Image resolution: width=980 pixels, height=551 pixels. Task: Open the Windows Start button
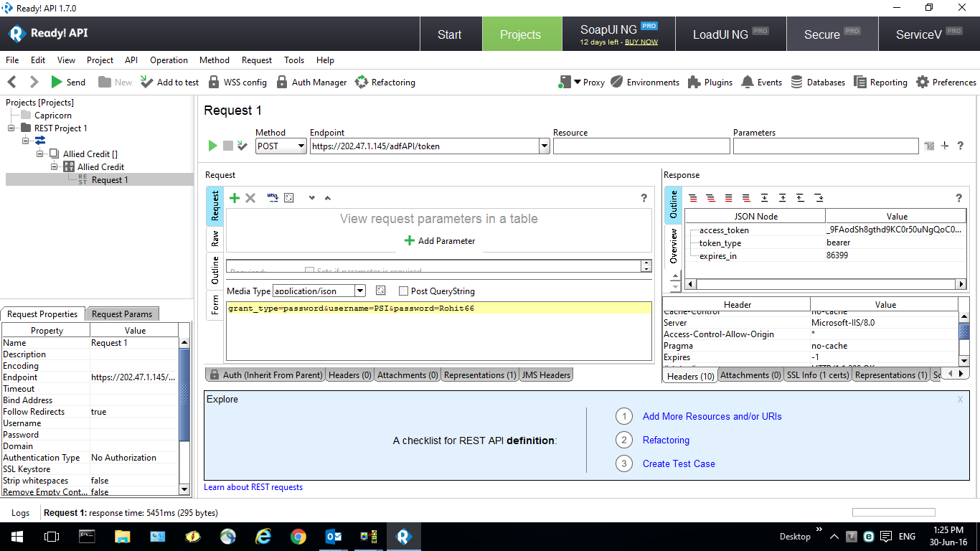coord(17,536)
